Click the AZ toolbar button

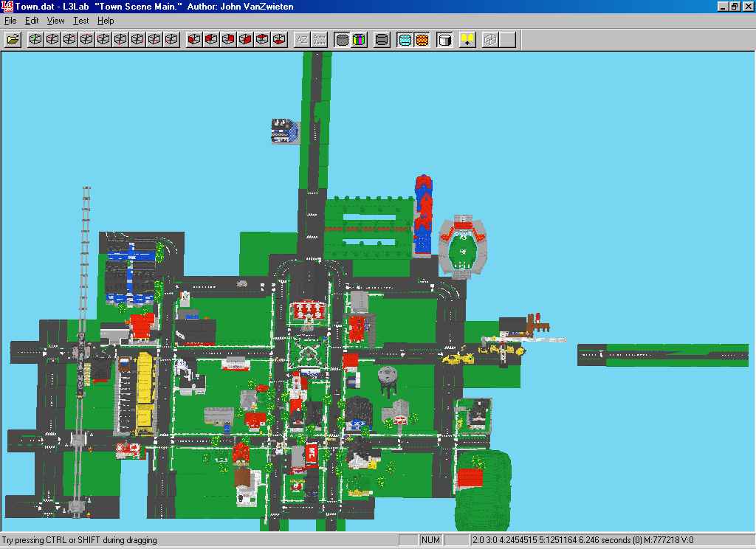point(302,40)
